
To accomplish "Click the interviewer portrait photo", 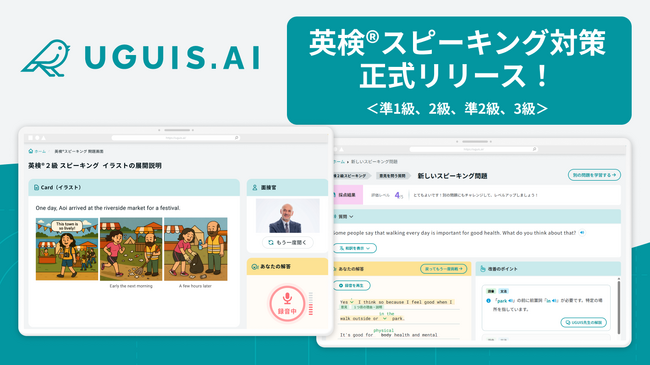I will pos(288,216).
